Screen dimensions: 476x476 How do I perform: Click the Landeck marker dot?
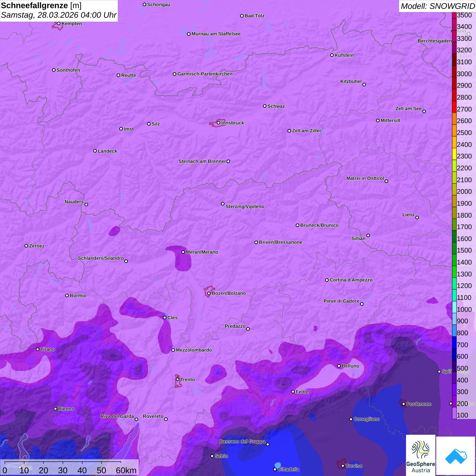pyautogui.click(x=95, y=151)
